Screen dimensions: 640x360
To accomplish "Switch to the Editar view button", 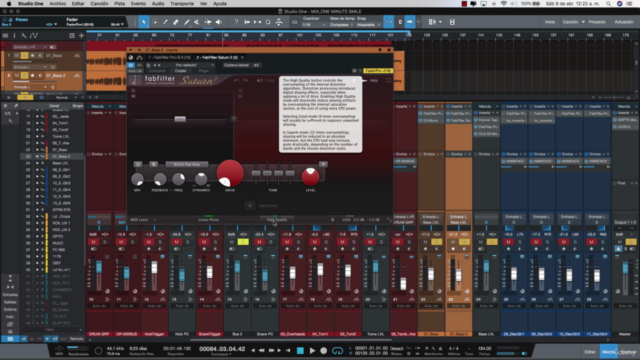I will (x=590, y=352).
